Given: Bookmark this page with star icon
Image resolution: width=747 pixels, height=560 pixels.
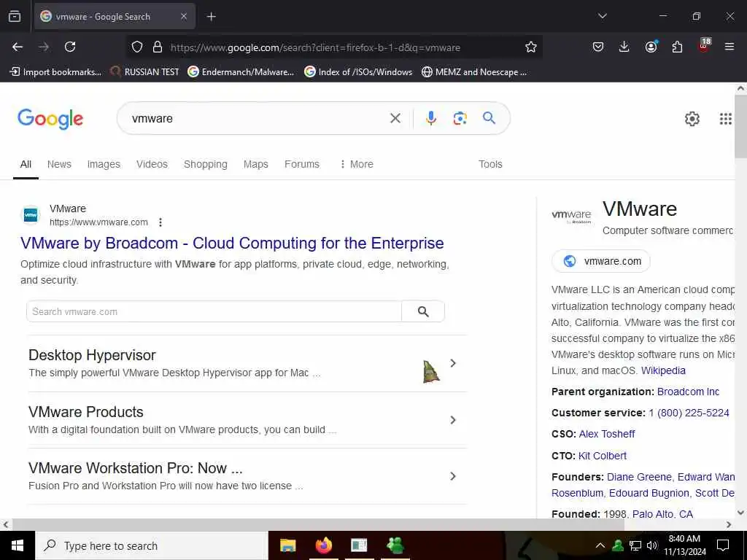Looking at the screenshot, I should [531, 47].
